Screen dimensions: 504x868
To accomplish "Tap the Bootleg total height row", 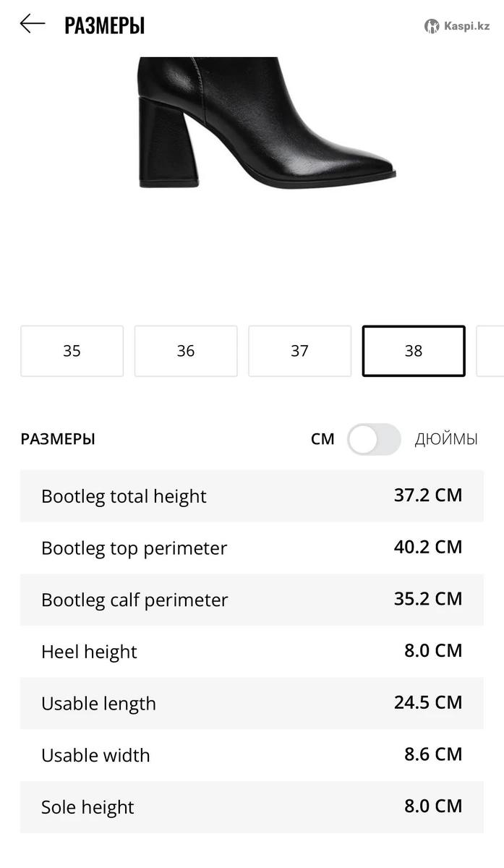I will coord(252,496).
